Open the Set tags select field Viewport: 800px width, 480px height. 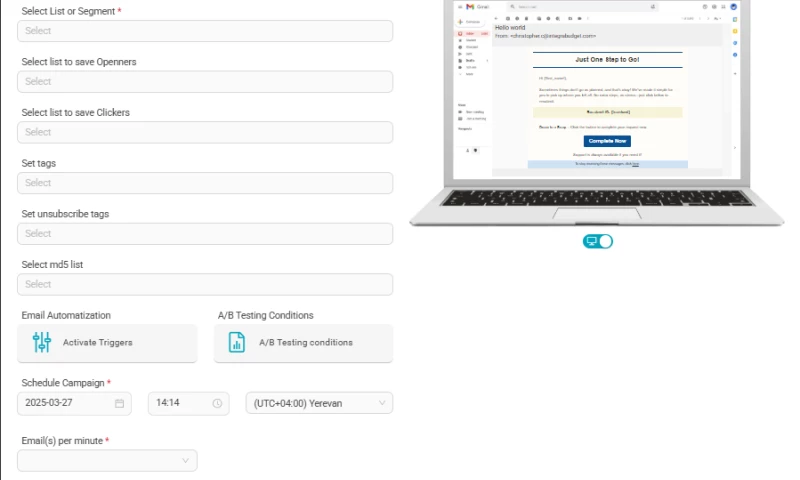point(205,183)
